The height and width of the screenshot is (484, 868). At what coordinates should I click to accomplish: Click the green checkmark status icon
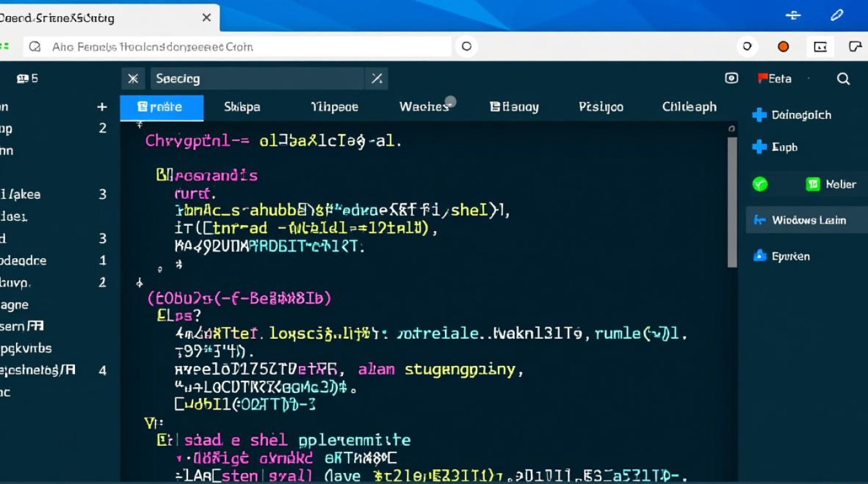pyautogui.click(x=760, y=184)
